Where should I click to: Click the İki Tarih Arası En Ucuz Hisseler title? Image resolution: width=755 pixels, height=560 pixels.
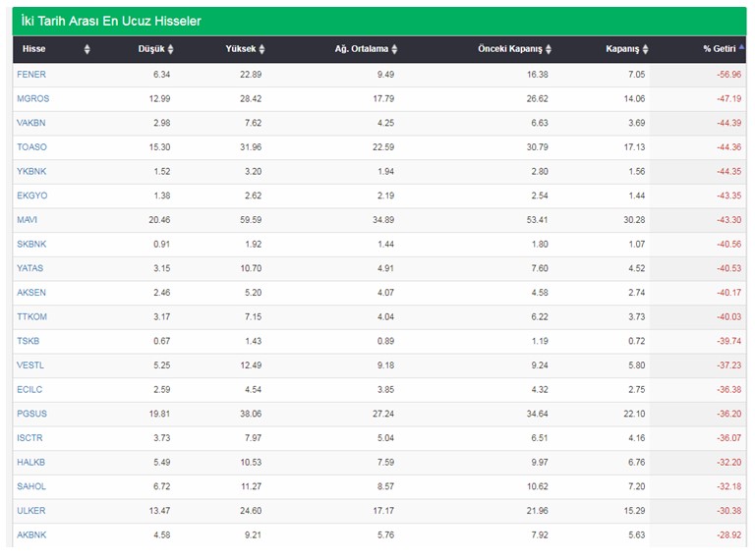(x=111, y=22)
